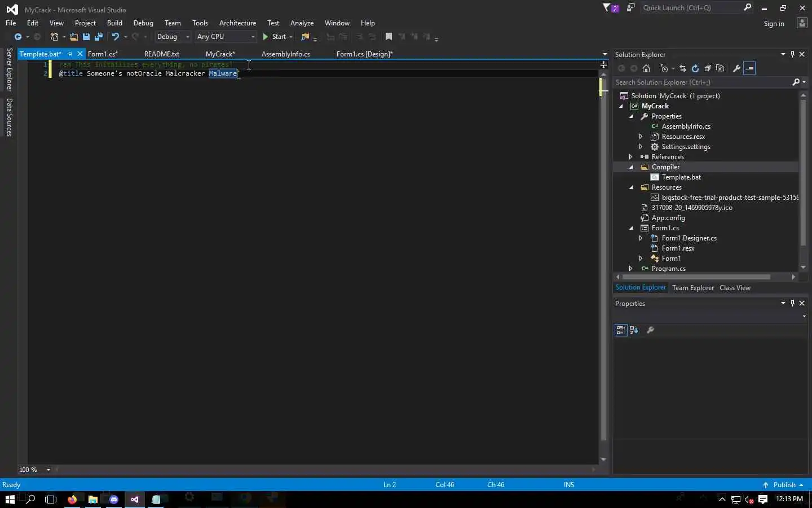
Task: Click the Search Solution Explorer field
Action: coord(703,82)
